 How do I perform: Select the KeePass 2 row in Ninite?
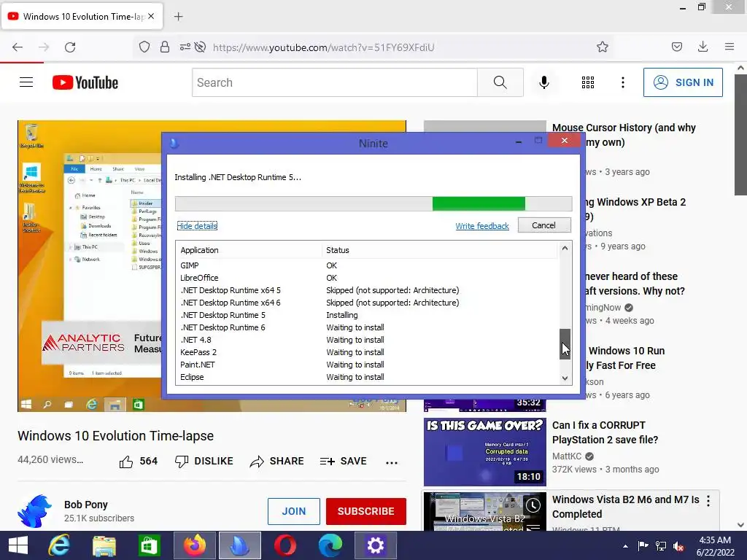(x=368, y=352)
